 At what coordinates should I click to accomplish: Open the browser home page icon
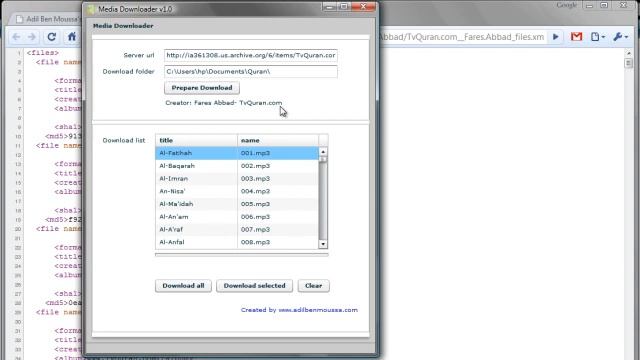point(72,37)
